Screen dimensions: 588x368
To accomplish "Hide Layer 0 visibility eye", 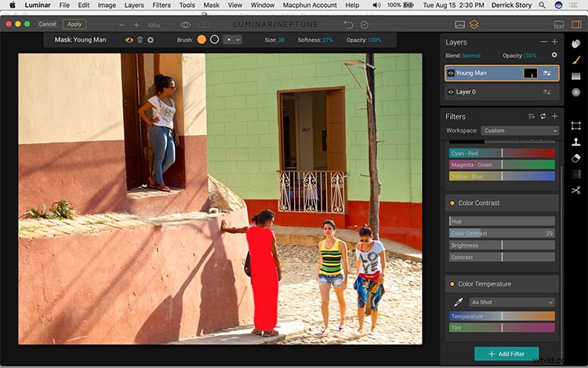I will [x=451, y=92].
